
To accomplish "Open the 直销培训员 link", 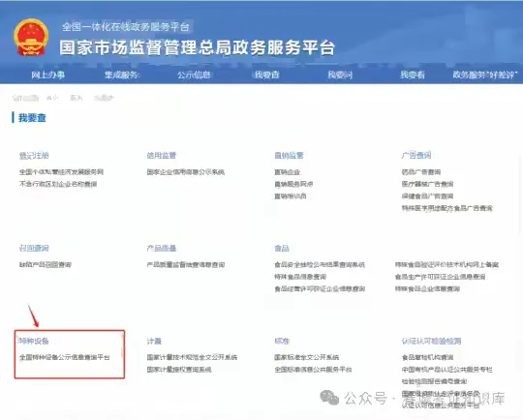I will (x=291, y=196).
